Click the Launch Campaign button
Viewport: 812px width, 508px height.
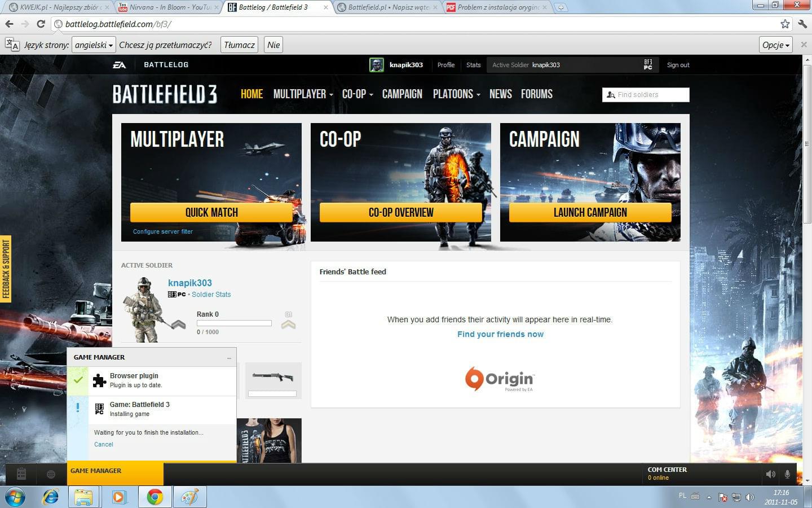point(590,212)
